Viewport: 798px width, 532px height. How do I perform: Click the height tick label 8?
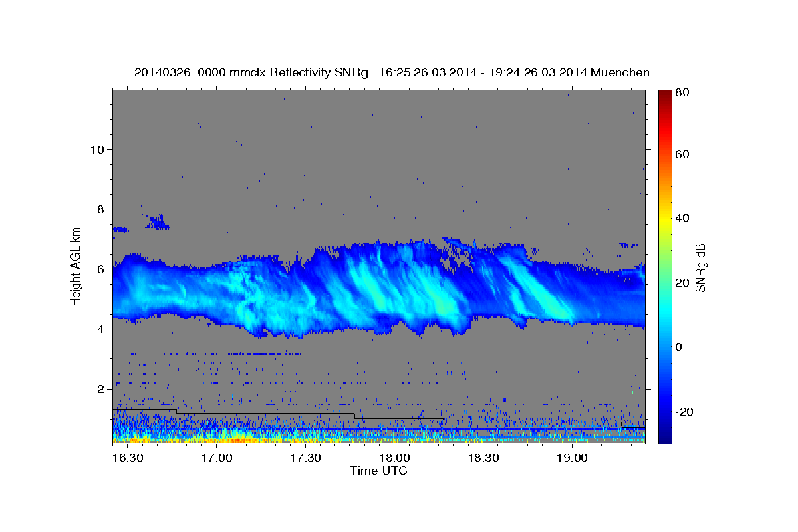coord(100,209)
